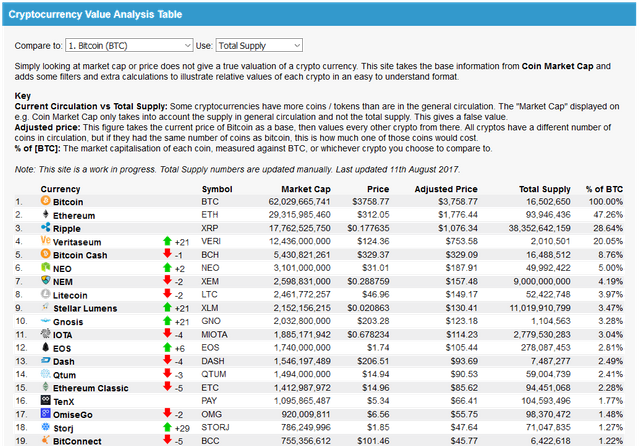Click the Bitcoin Cash coin icon
Image resolution: width=640 pixels, height=446 pixels.
[x=45, y=254]
